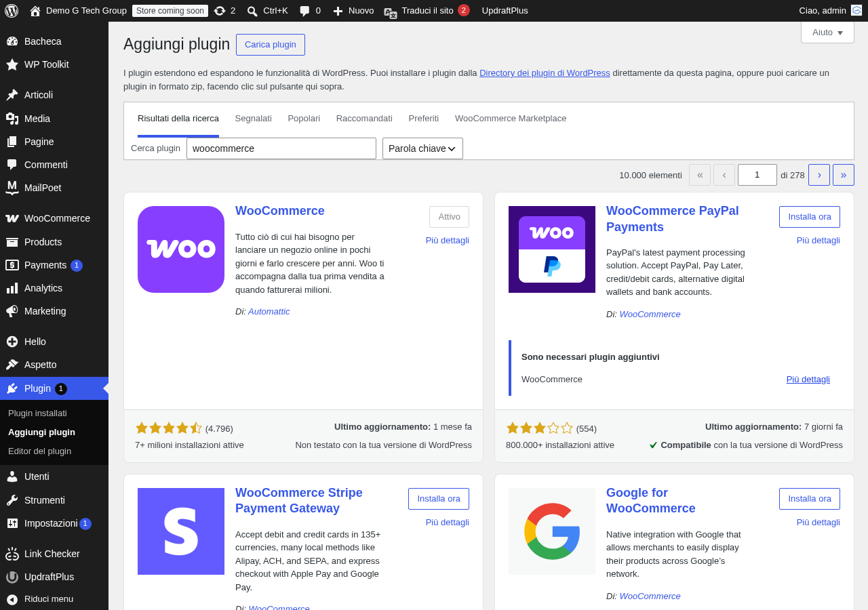The image size is (868, 610).
Task: Switch to the Popolari tab
Action: [304, 118]
